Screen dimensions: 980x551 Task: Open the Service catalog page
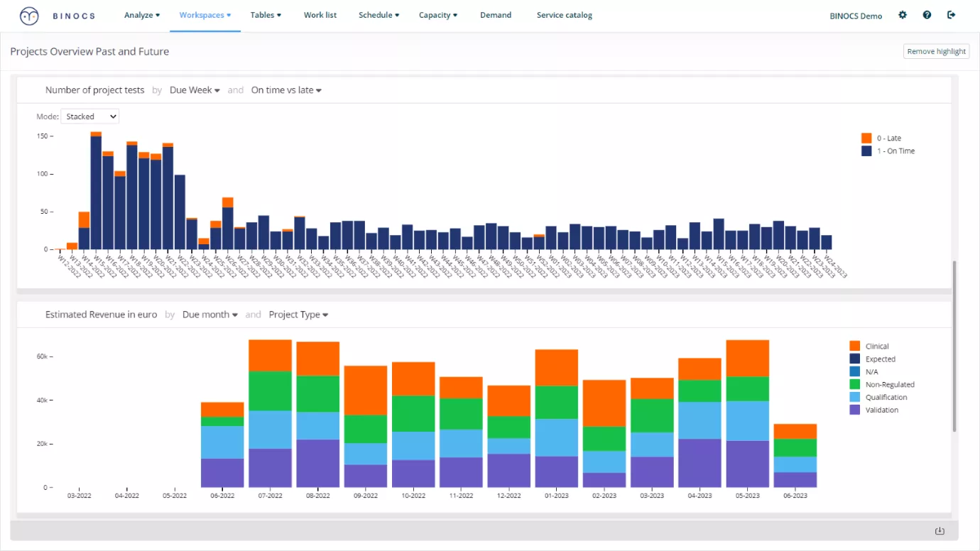[565, 15]
